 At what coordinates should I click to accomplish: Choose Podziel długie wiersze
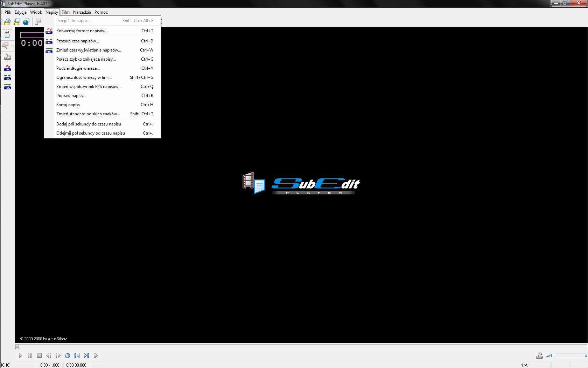tap(102, 68)
